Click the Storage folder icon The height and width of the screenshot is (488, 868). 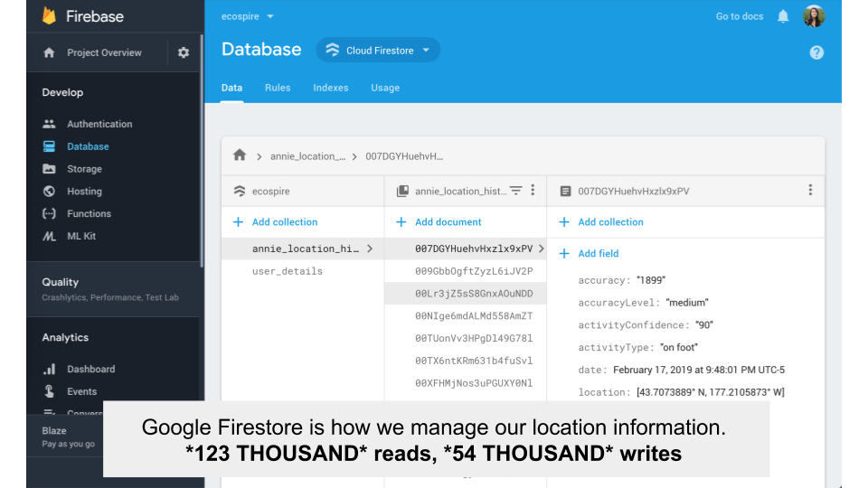click(49, 169)
